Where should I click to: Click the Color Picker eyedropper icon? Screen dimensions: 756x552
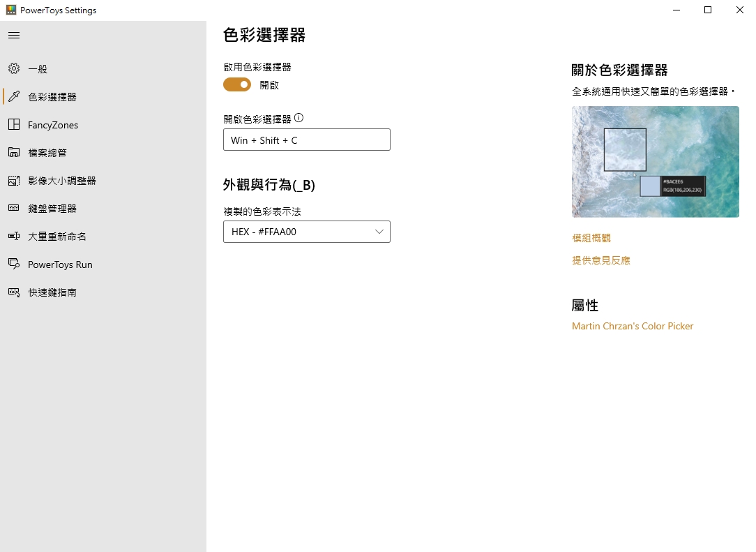tap(14, 96)
